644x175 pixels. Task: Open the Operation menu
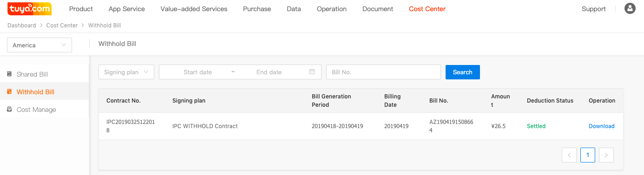coord(332,9)
